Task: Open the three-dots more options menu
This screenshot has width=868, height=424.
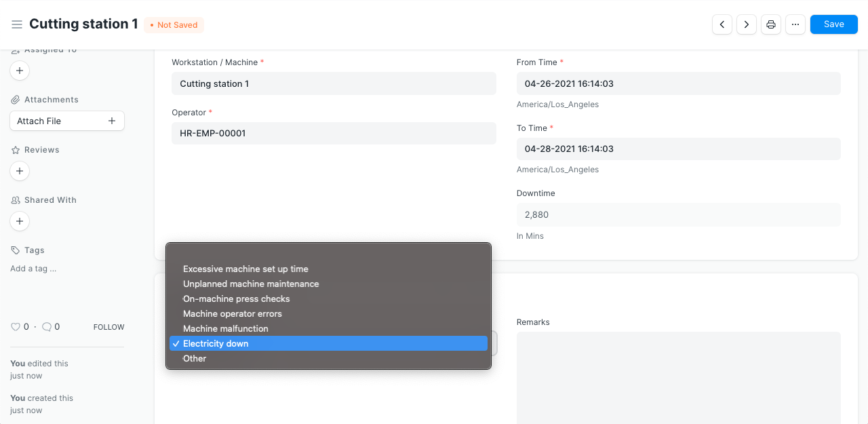Action: click(795, 24)
